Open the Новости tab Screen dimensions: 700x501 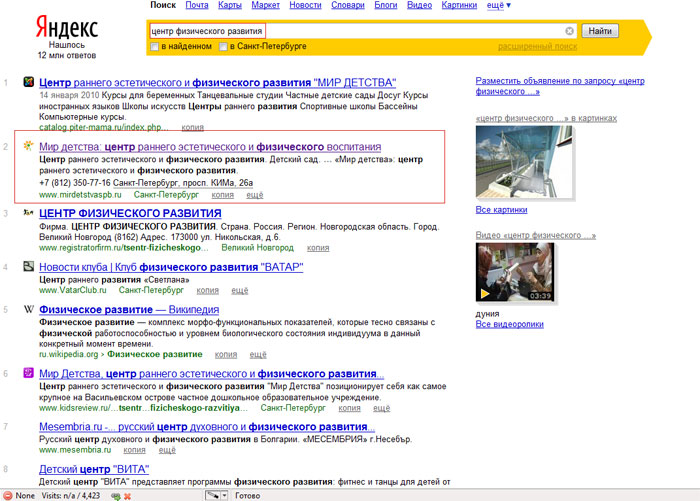(x=305, y=5)
